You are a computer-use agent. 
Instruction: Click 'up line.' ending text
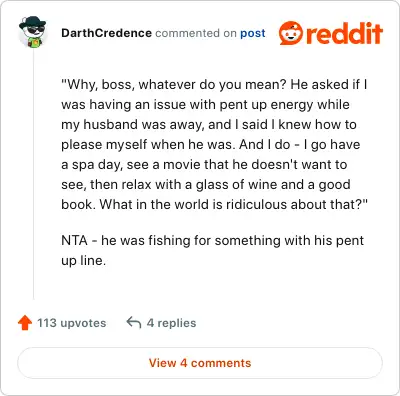pos(83,261)
